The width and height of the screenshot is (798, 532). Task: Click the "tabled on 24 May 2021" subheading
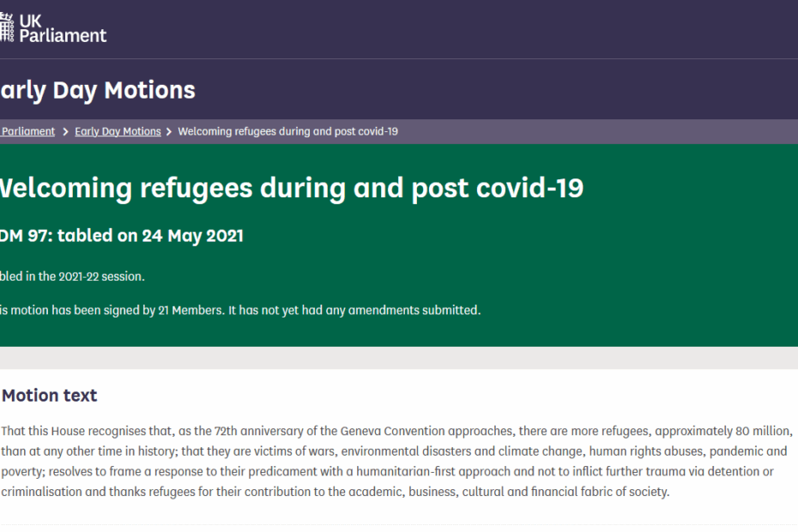pyautogui.click(x=150, y=236)
